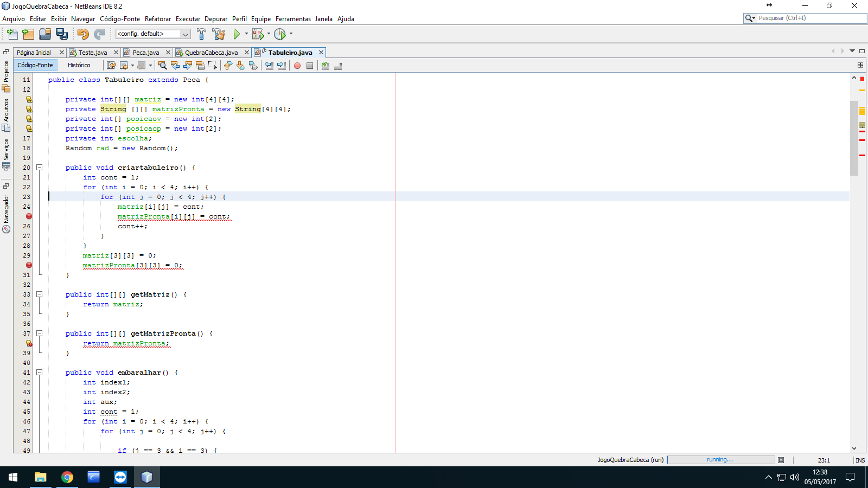Toggle the INS insert mode indicator
This screenshot has width=868, height=488.
(860, 460)
